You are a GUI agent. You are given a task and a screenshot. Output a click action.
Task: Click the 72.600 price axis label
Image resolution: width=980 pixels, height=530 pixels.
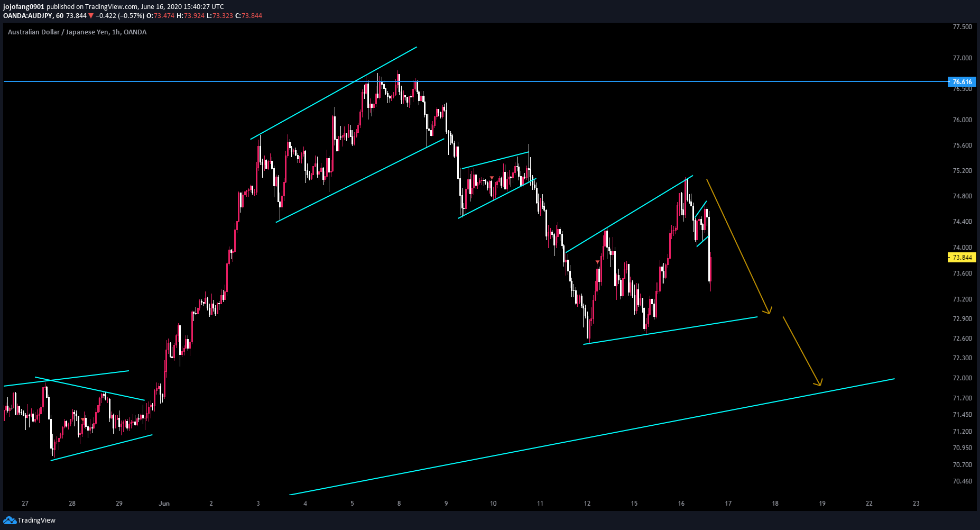pyautogui.click(x=962, y=339)
